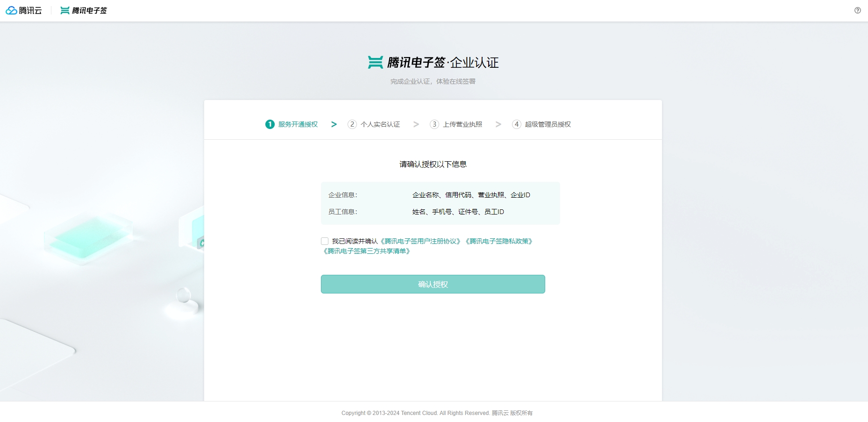Click the step 2 circle icon
Image resolution: width=868 pixels, height=422 pixels.
(x=352, y=124)
